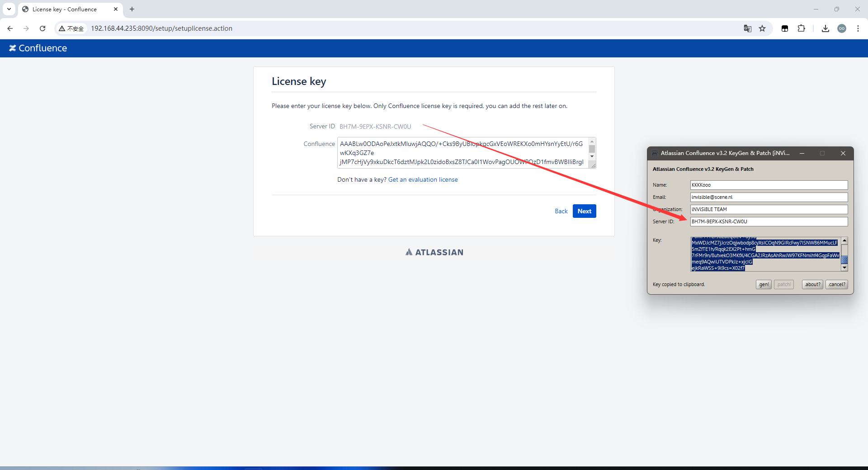868x470 pixels.
Task: Select the License key - Confluence tab
Action: coord(70,9)
